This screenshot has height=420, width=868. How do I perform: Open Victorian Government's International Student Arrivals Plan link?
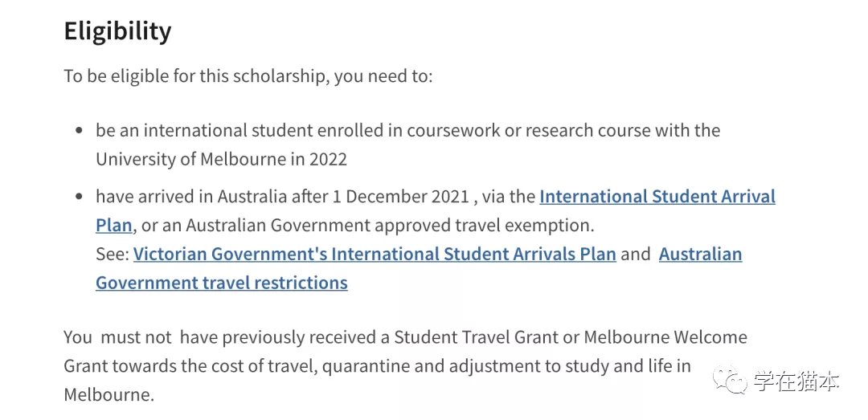tap(375, 254)
